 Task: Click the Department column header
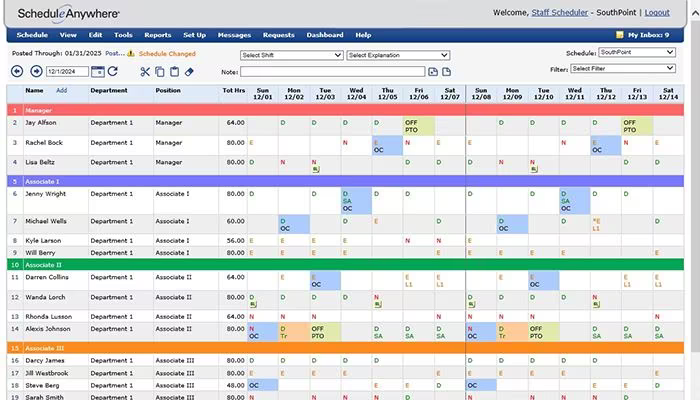click(x=109, y=90)
